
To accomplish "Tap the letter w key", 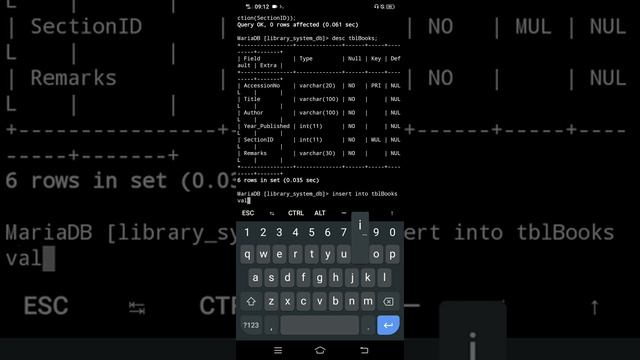I will point(263,254).
